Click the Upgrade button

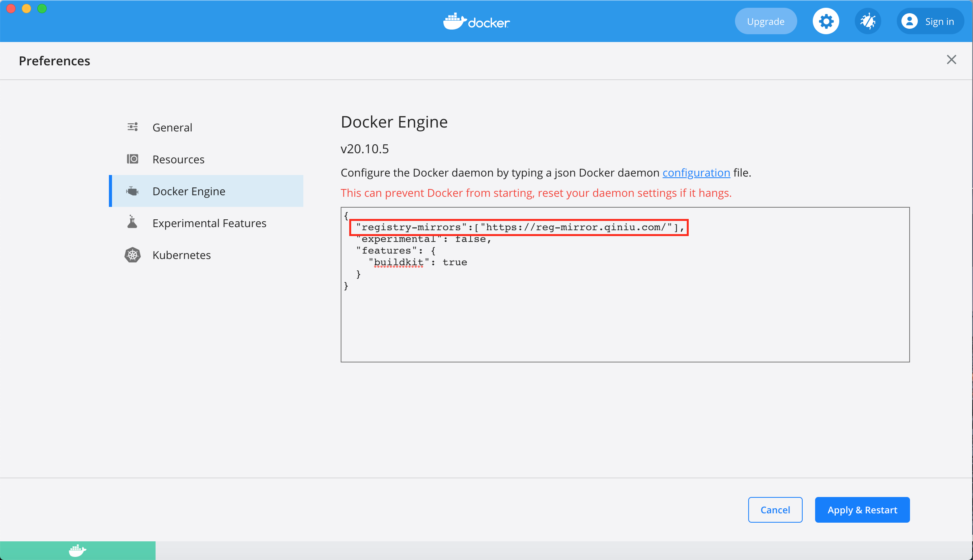(x=766, y=21)
